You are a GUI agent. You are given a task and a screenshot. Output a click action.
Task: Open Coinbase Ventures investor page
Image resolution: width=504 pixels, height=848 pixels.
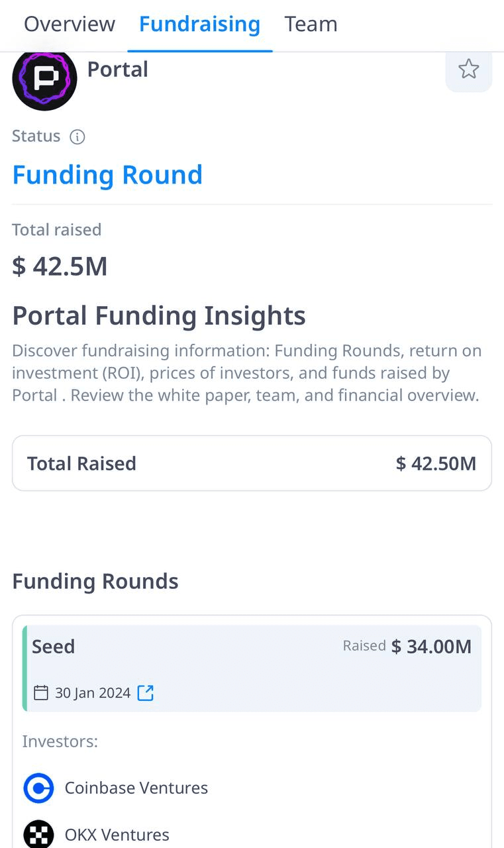pos(136,788)
